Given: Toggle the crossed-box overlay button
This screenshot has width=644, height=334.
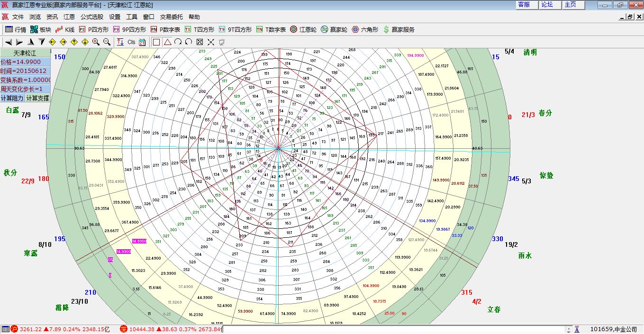Looking at the screenshot, I should (200, 42).
